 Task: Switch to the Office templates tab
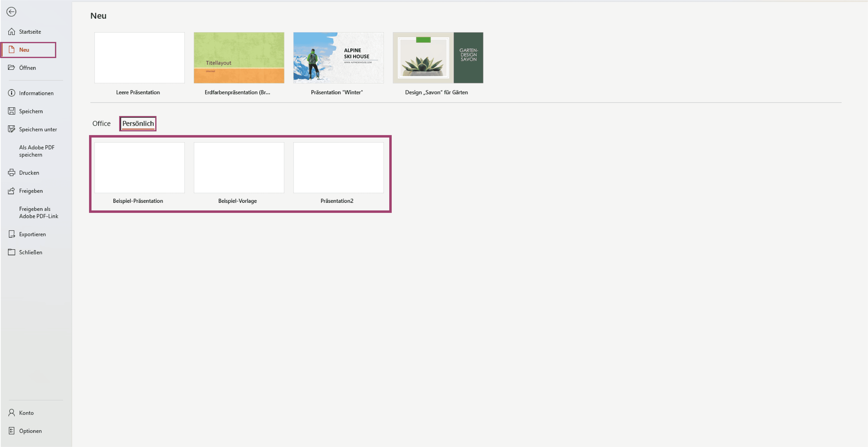(x=101, y=123)
